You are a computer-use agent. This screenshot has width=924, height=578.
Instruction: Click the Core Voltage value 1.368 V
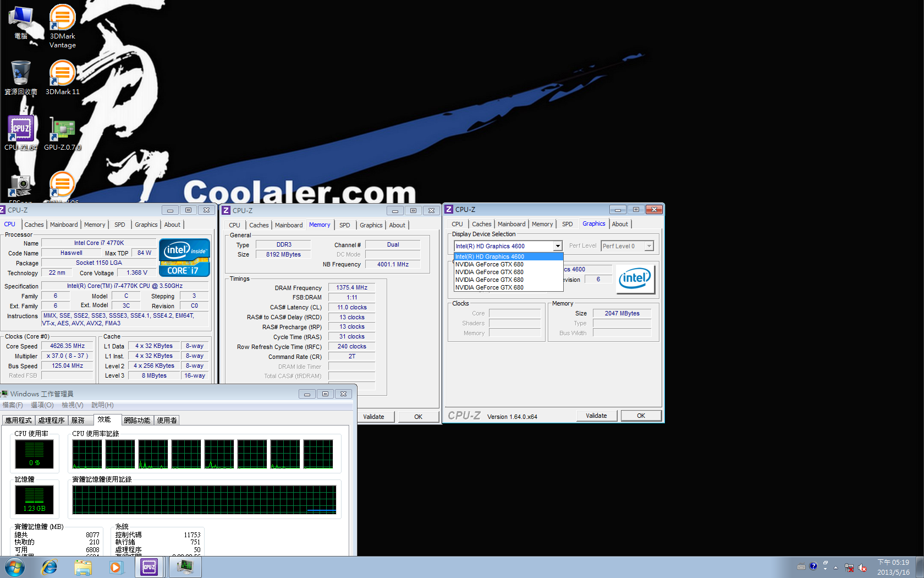(x=136, y=272)
